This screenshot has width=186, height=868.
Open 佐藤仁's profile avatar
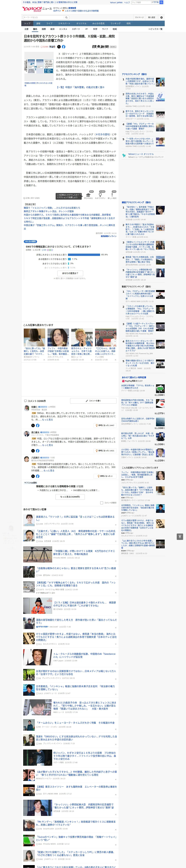[27, 408]
